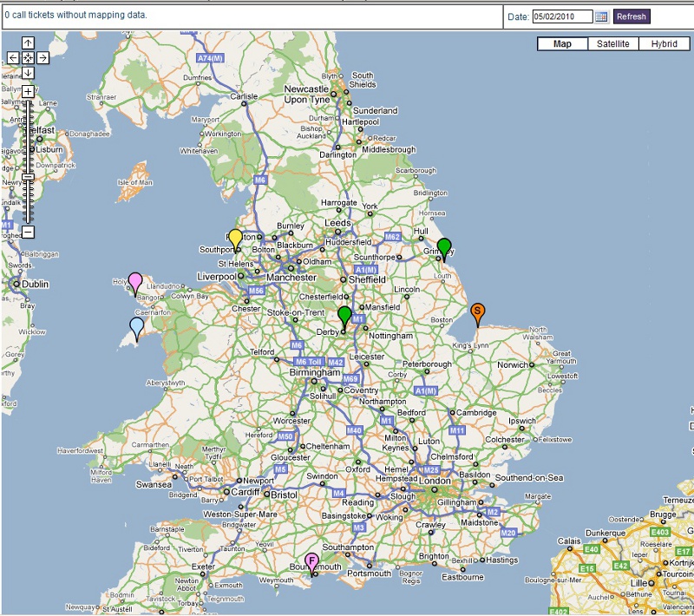The height and width of the screenshot is (616, 694).
Task: Open the calendar date picker icon
Action: point(601,16)
